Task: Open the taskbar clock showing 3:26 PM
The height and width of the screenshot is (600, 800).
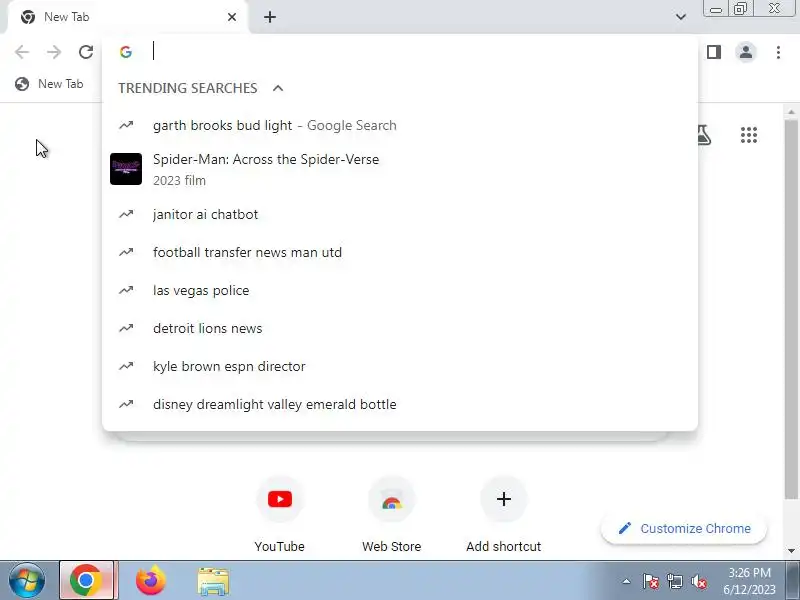Action: [x=749, y=581]
